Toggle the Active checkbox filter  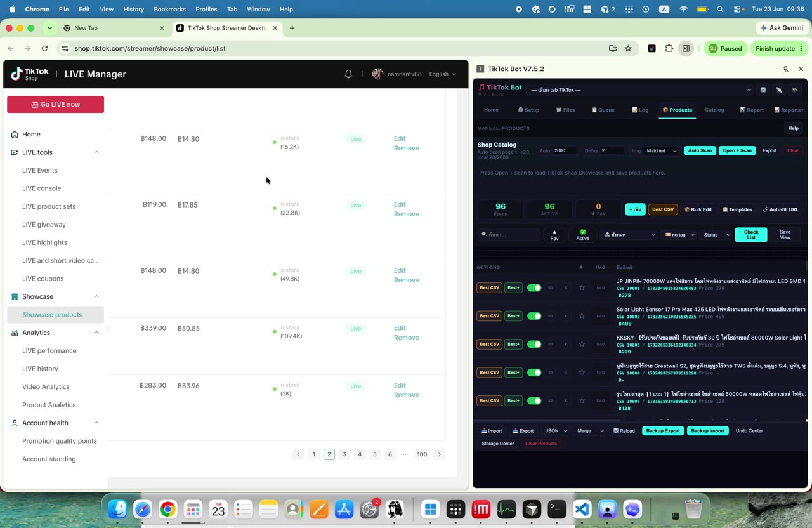point(582,235)
